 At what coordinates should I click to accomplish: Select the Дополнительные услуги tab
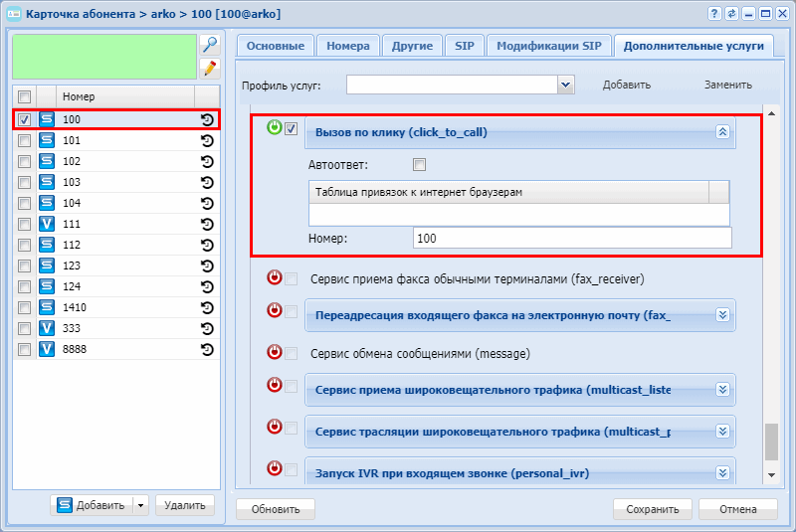pyautogui.click(x=694, y=46)
